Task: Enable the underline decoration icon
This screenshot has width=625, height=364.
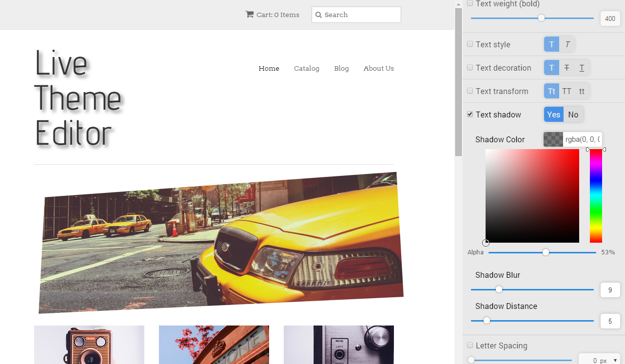Action: tap(582, 67)
